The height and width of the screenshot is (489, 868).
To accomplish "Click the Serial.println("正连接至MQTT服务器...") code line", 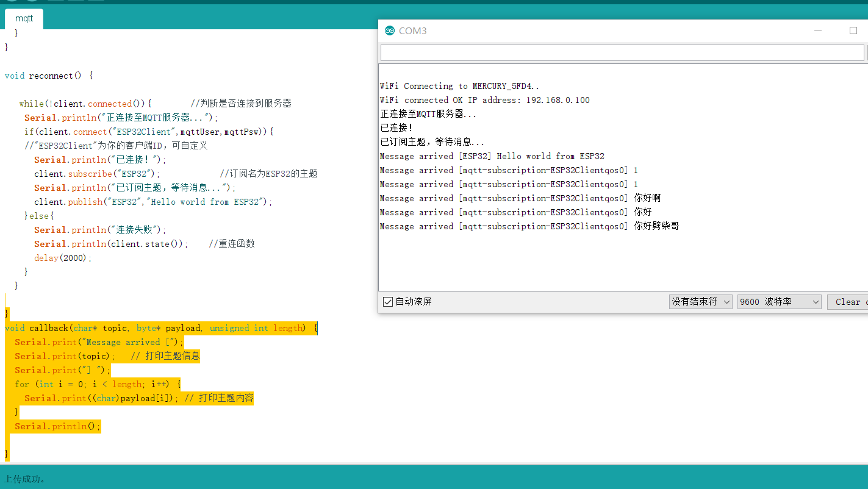I will [121, 118].
